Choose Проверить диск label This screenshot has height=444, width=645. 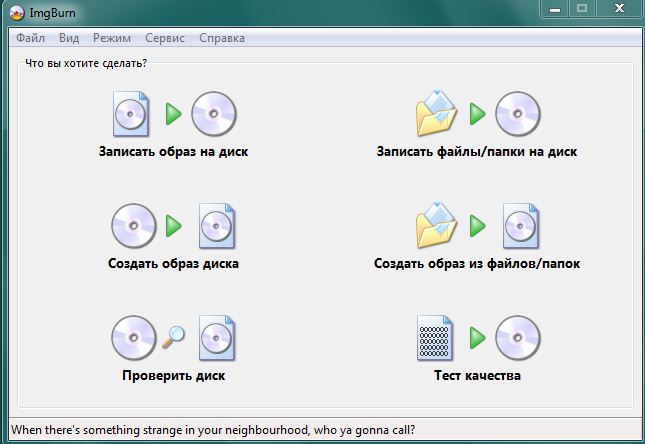click(x=173, y=375)
